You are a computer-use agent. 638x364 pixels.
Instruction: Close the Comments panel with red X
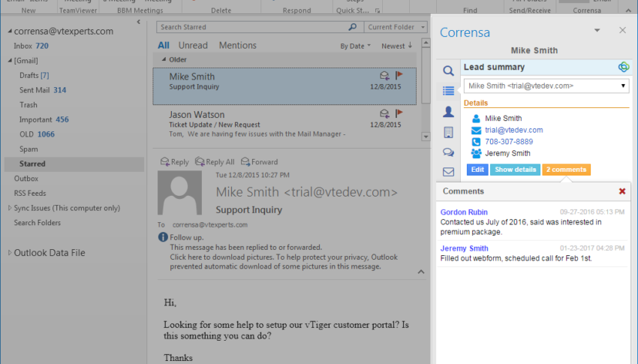622,191
